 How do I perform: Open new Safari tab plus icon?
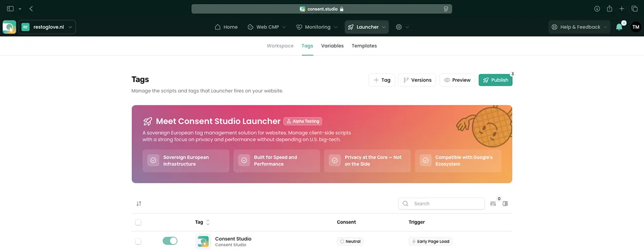pos(622,9)
